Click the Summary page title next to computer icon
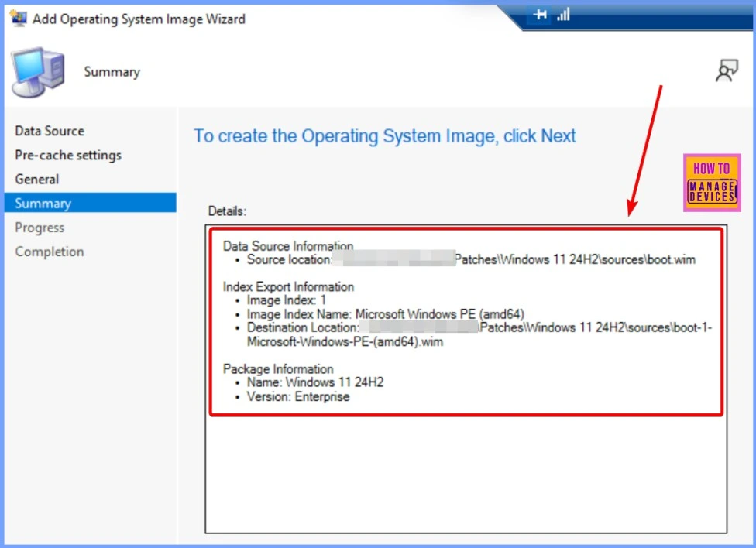 point(112,72)
